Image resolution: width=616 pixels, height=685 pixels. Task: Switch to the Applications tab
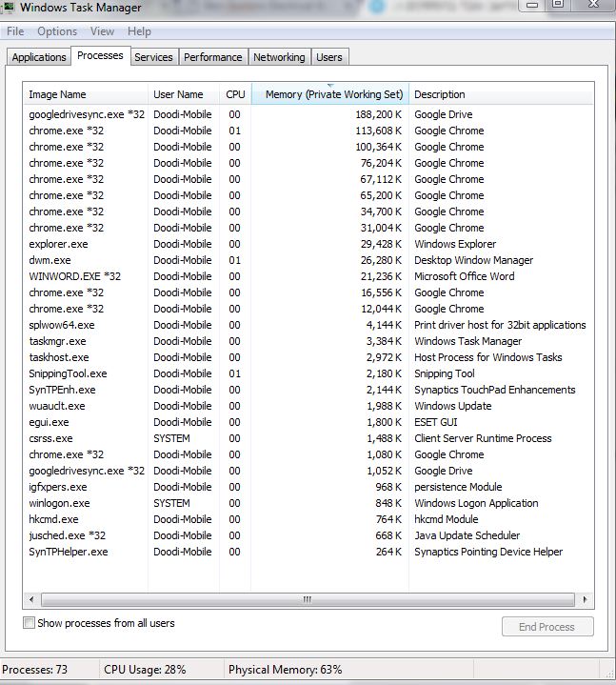(x=39, y=57)
